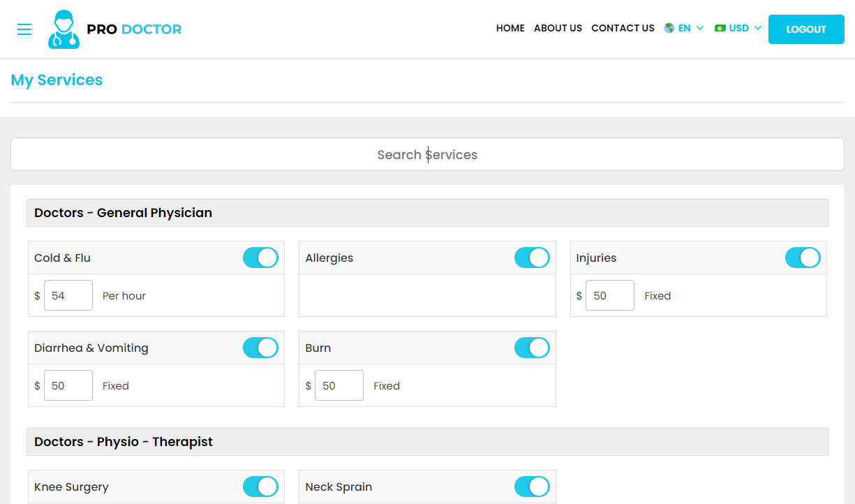The height and width of the screenshot is (504, 855).
Task: Click the Search Services field
Action: 427,154
